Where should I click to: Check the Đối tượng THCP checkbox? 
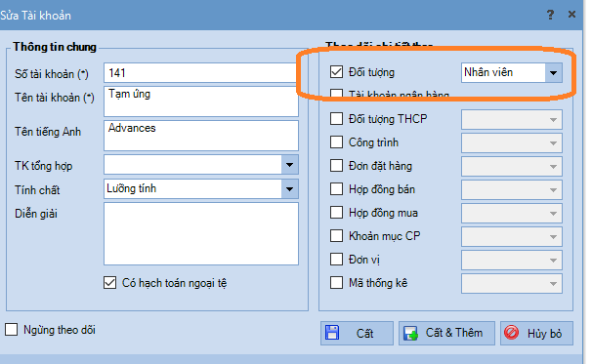point(336,118)
